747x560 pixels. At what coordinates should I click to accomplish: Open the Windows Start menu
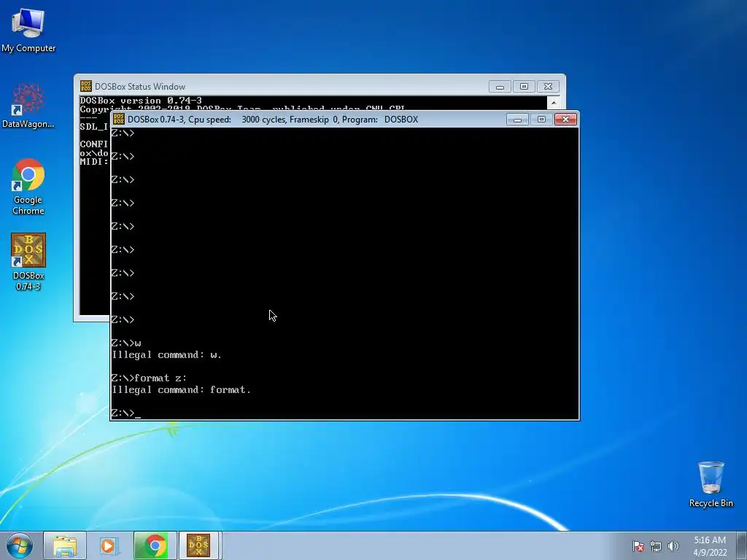(20, 545)
